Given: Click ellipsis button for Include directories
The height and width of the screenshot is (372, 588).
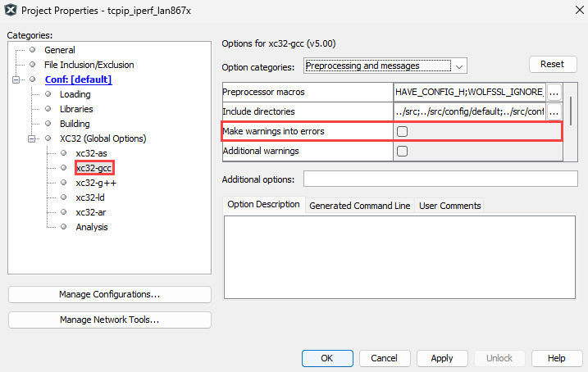Looking at the screenshot, I should tap(554, 111).
